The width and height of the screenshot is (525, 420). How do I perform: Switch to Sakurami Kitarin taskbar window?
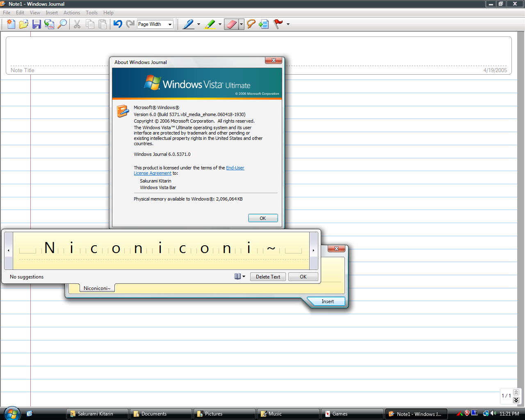point(97,414)
